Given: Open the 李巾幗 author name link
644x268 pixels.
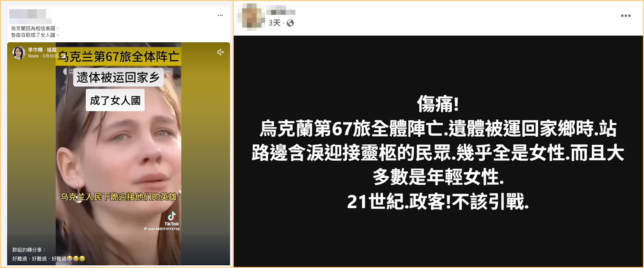Looking at the screenshot, I should click(x=35, y=50).
